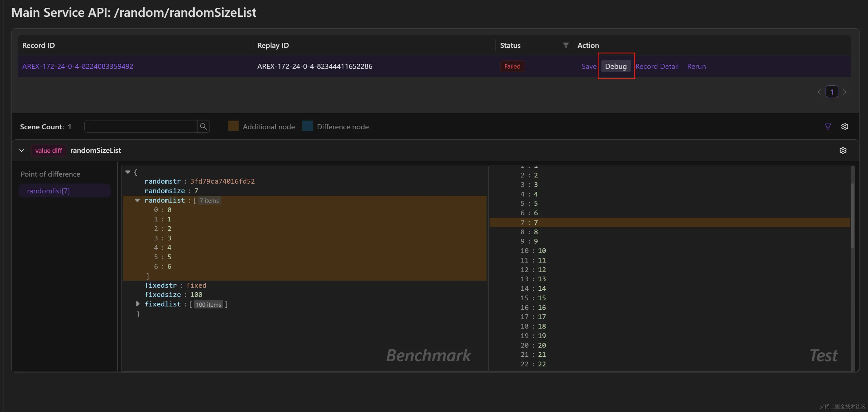Click the Status column filter icon

pos(565,45)
